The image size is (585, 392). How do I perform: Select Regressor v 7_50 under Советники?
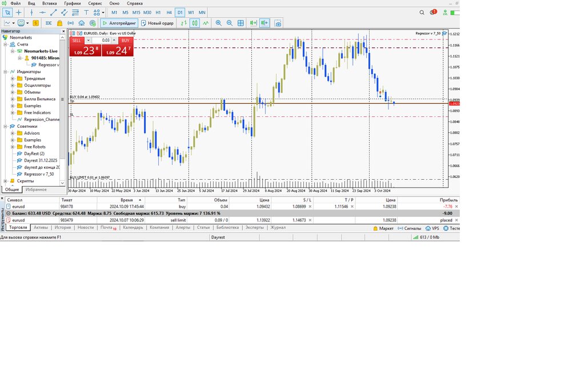(x=39, y=174)
